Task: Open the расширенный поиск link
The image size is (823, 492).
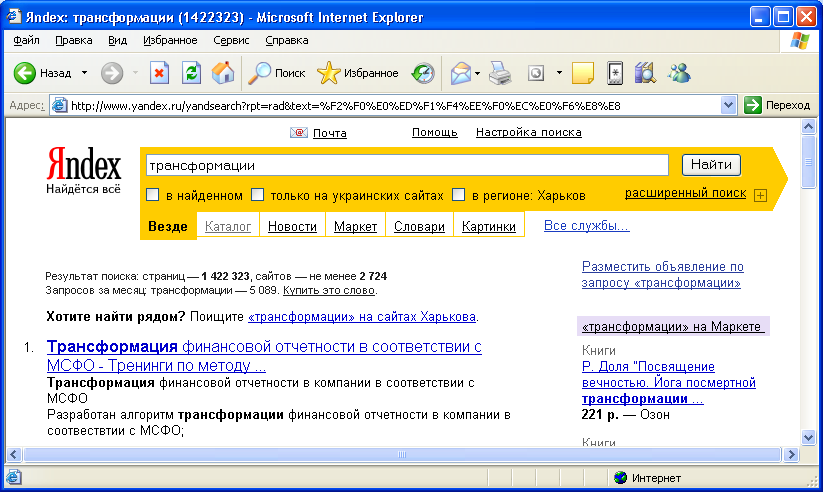Action: point(685,193)
